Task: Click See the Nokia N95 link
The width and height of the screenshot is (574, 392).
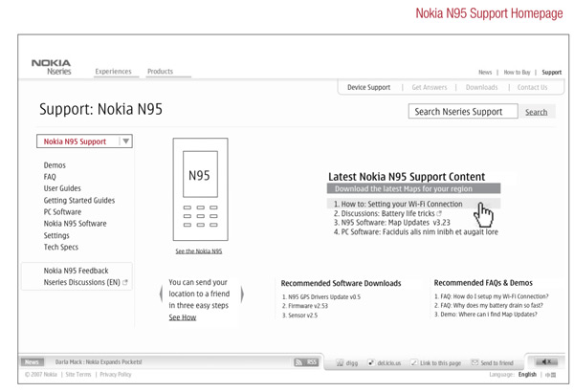Action: (198, 251)
